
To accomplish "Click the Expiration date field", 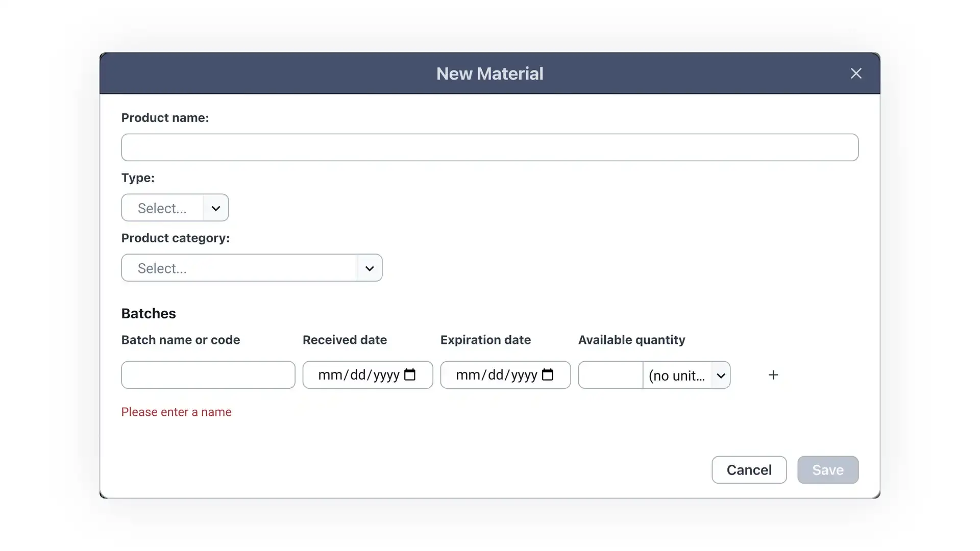I will (x=505, y=375).
